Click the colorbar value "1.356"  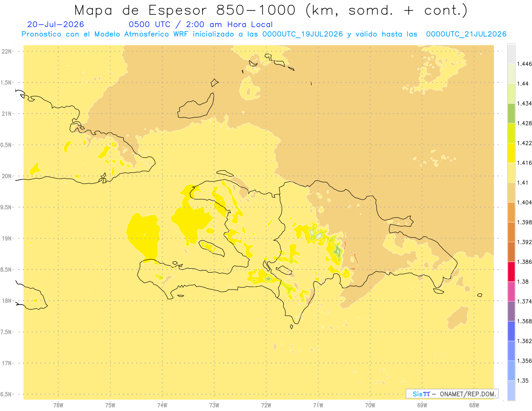tap(524, 361)
